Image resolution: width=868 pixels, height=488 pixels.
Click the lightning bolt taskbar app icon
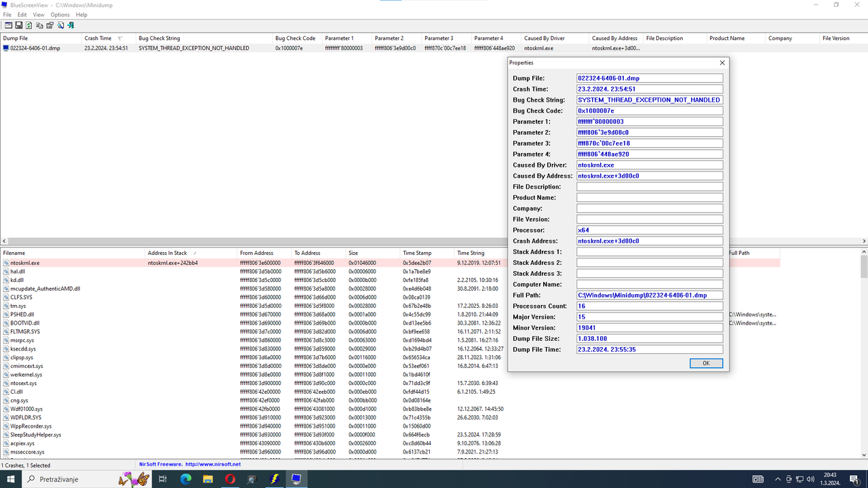(275, 479)
